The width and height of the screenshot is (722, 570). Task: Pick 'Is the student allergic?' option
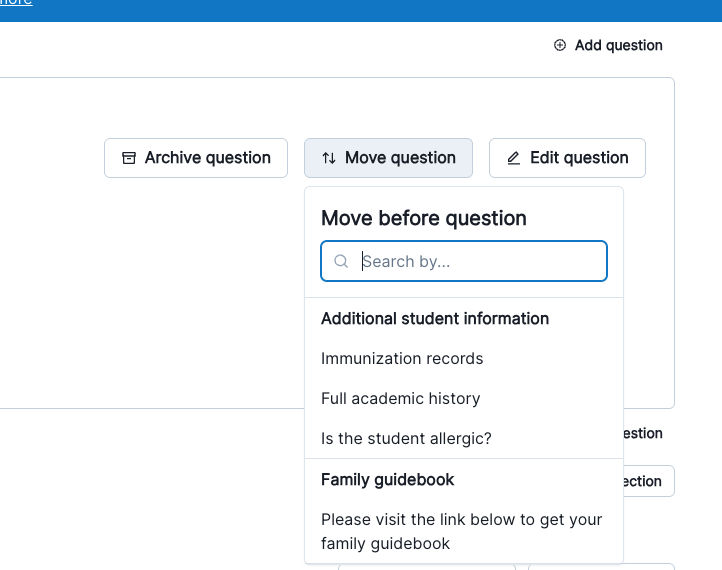click(406, 438)
